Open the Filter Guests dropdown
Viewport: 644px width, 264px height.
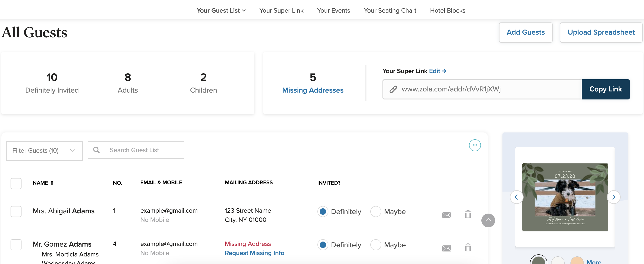click(44, 150)
